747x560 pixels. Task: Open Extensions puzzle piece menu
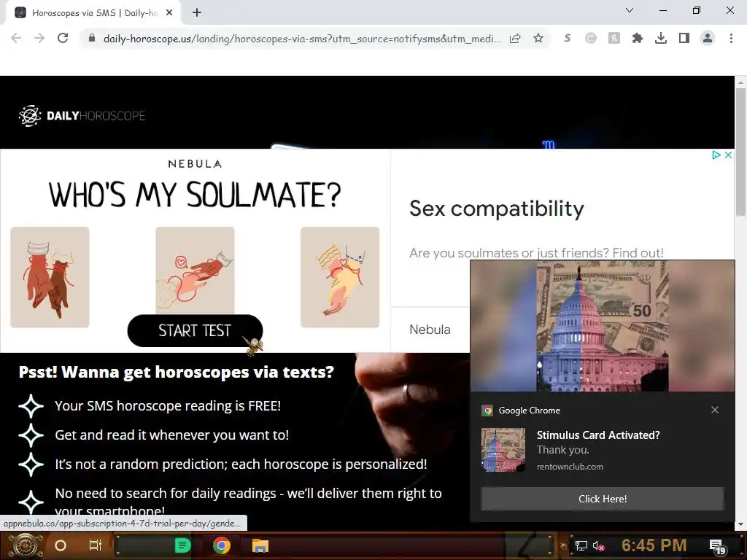point(637,38)
